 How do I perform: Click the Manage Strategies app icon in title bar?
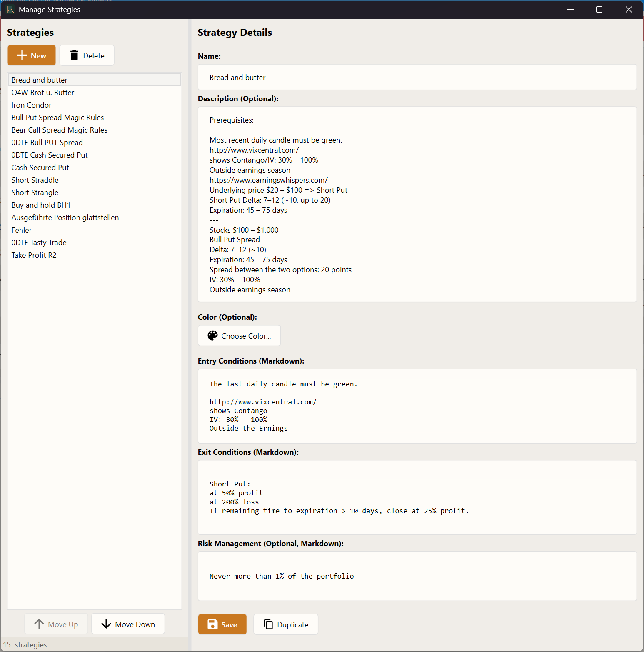click(11, 9)
